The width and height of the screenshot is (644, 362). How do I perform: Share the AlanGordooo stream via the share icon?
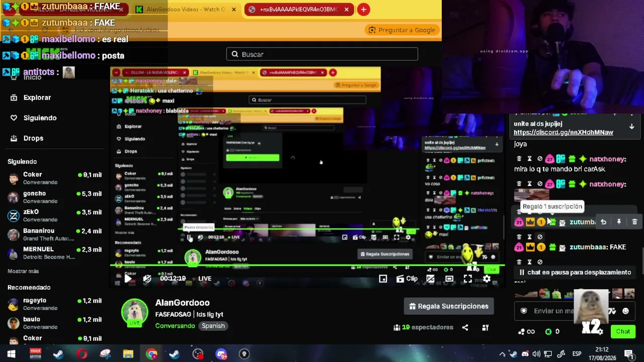point(465,327)
